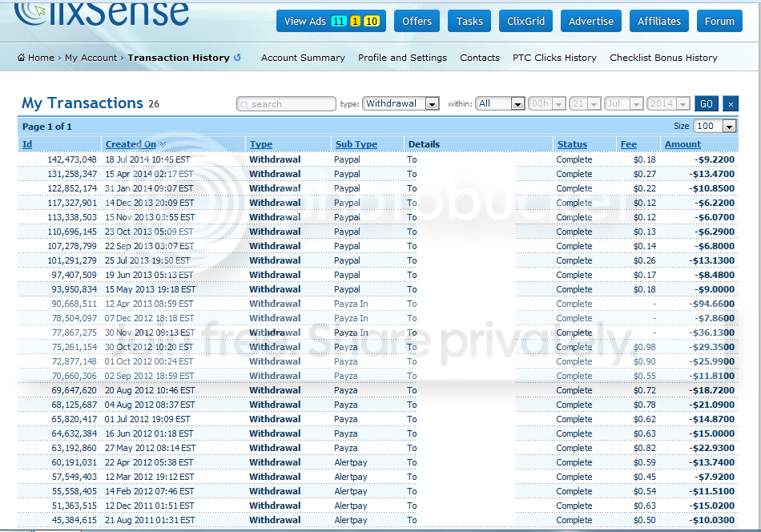Viewport: 761px width, 532px height.
Task: Click the blue X clear filter button
Action: pos(731,103)
